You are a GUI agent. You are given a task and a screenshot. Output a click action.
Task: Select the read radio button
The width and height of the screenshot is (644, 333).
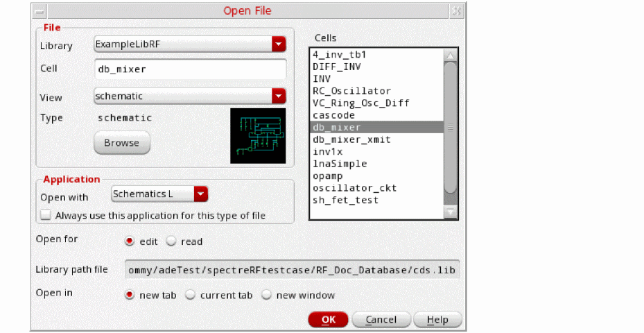(173, 241)
